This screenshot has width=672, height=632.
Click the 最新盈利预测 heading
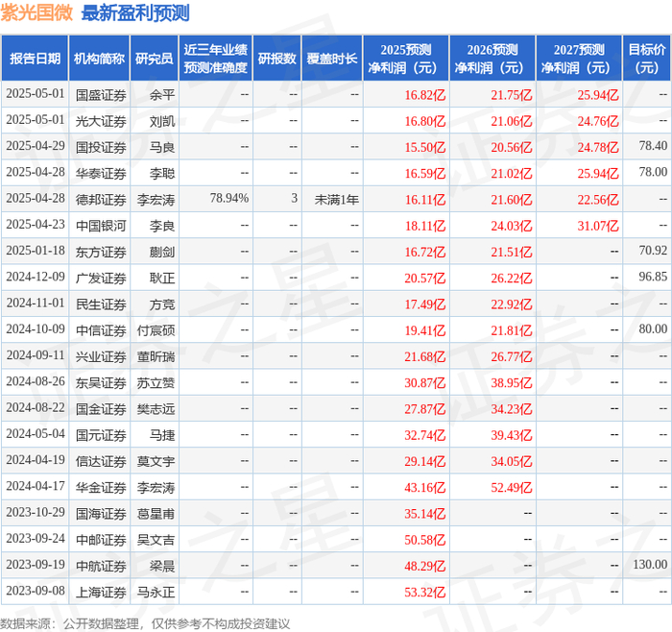pyautogui.click(x=135, y=12)
